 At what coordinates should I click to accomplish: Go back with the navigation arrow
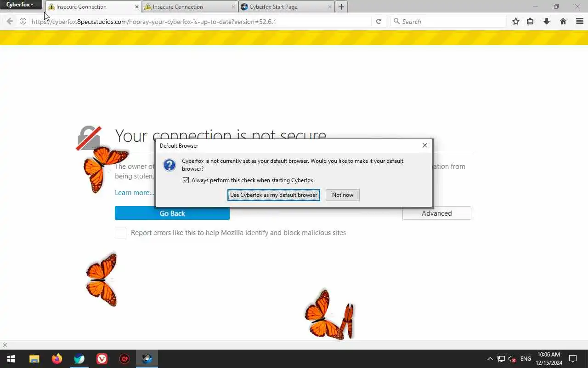point(10,21)
